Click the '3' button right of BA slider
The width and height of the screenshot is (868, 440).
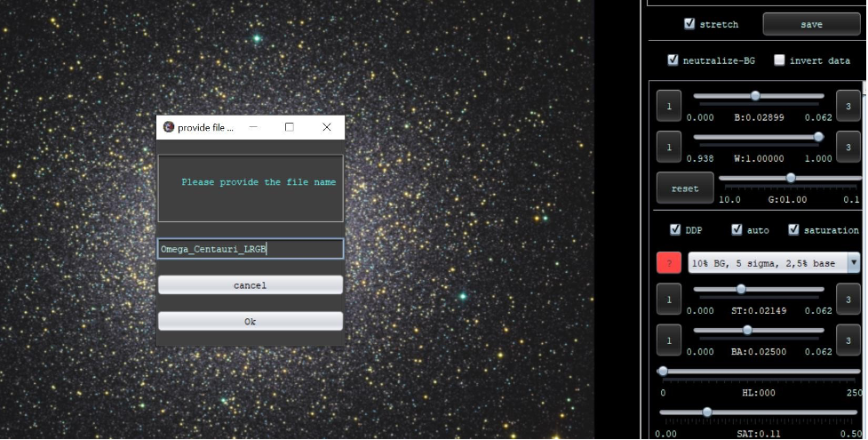(x=848, y=340)
